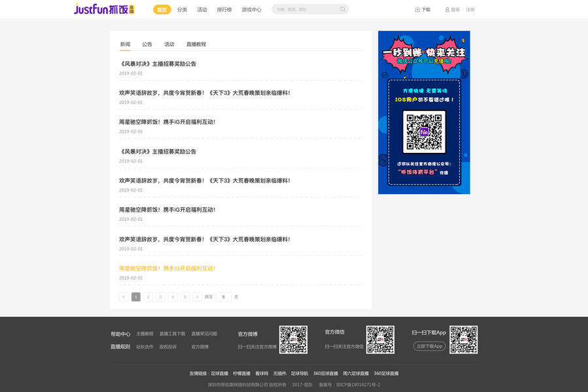
Task: Select the 新闻 tab
Action: tap(125, 44)
